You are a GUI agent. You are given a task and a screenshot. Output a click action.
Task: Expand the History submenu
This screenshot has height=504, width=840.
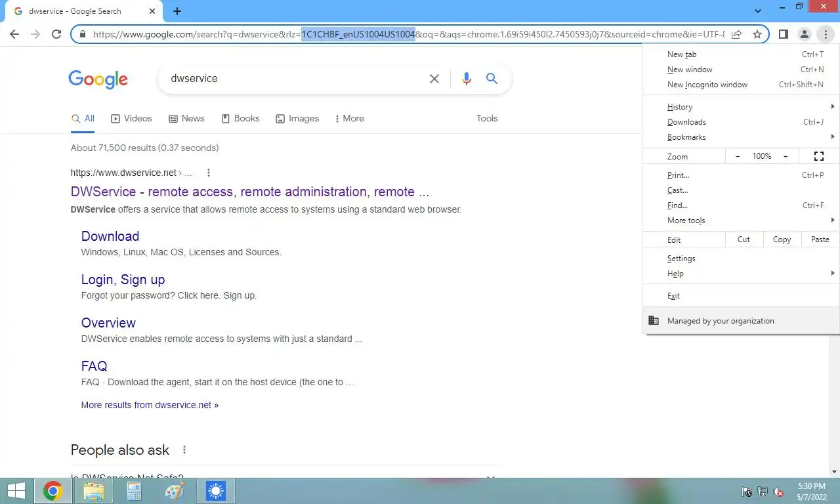[742, 107]
